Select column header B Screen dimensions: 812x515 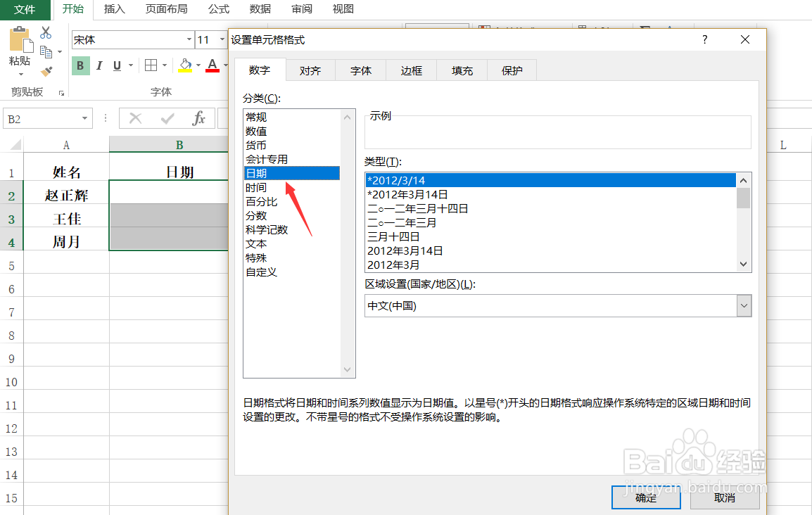click(x=179, y=145)
